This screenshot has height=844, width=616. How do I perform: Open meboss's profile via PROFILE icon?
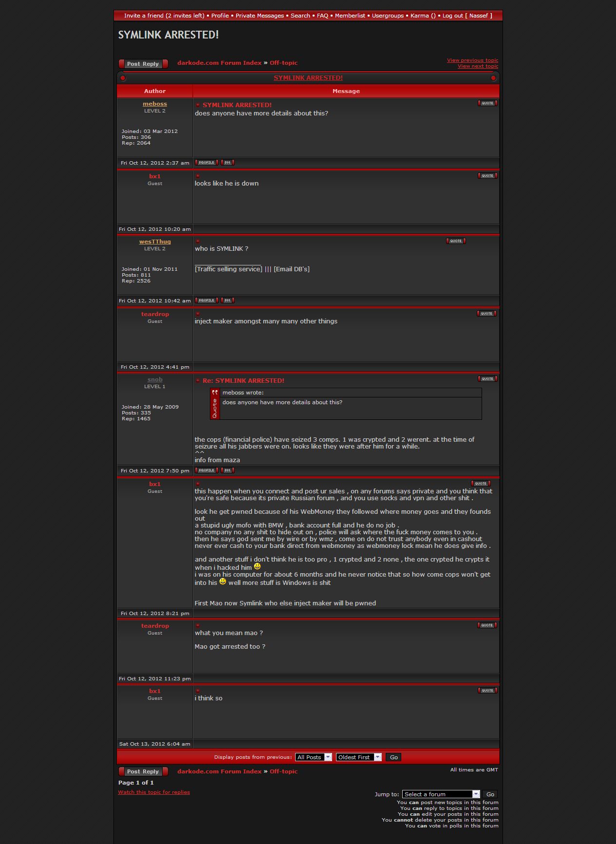pos(206,163)
